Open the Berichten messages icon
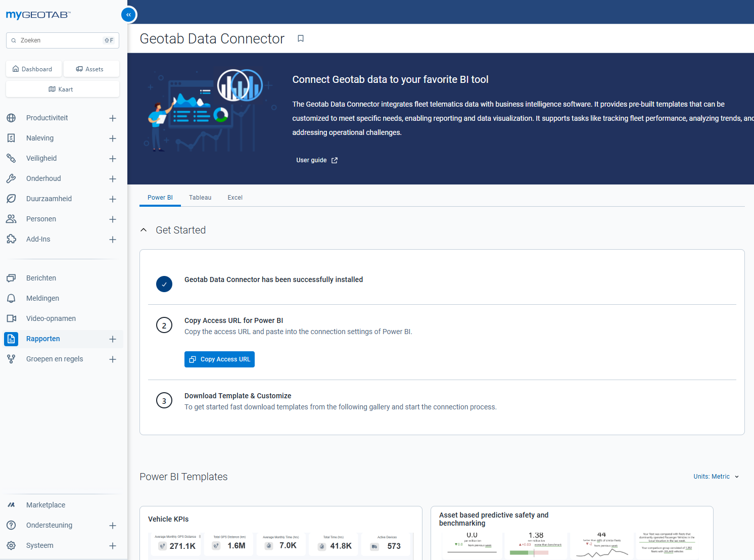754x560 pixels. pos(11,278)
